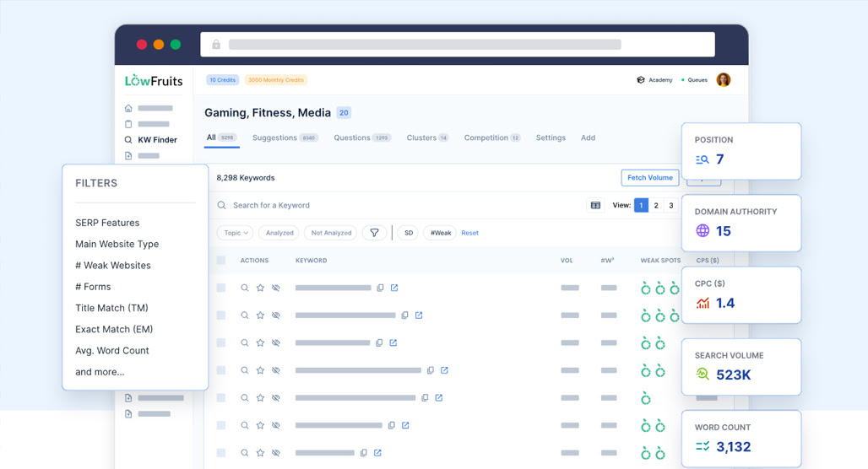Screen dimensions: 868x469
Task: Click the LowFruits logo
Action: tap(154, 81)
